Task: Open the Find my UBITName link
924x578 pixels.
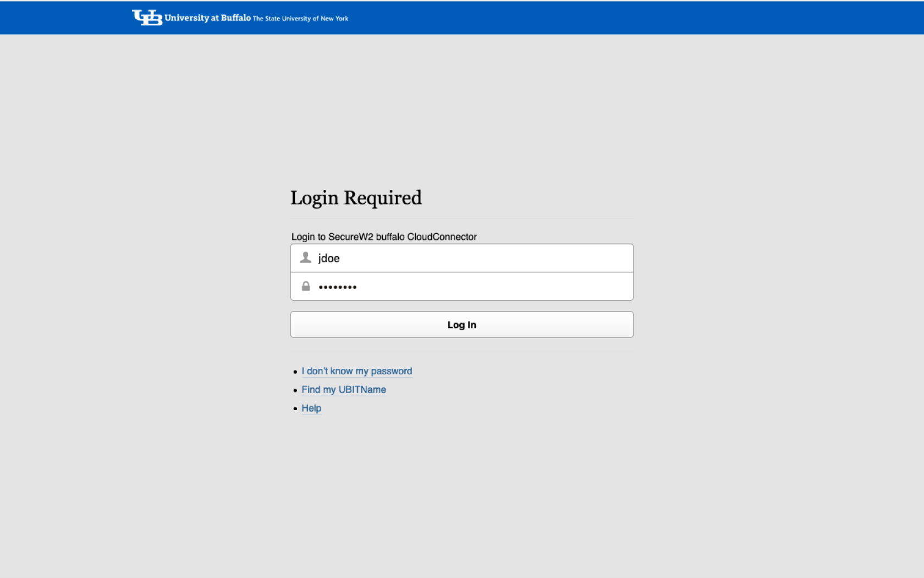Action: pos(343,390)
